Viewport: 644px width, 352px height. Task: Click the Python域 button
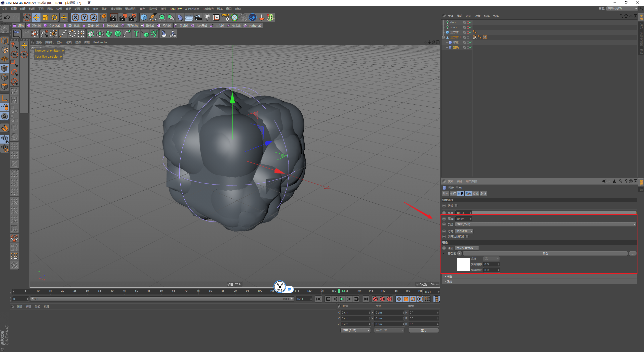(x=253, y=26)
